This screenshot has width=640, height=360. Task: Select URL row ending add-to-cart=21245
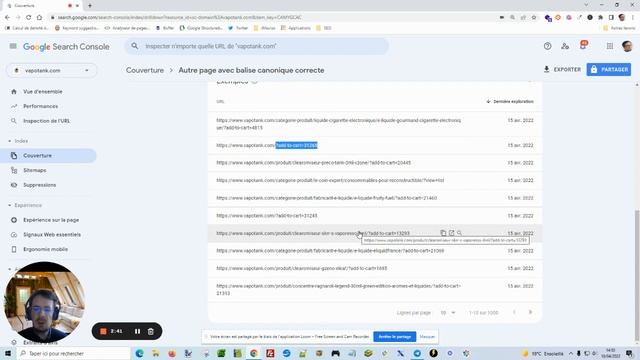pyautogui.click(x=375, y=216)
